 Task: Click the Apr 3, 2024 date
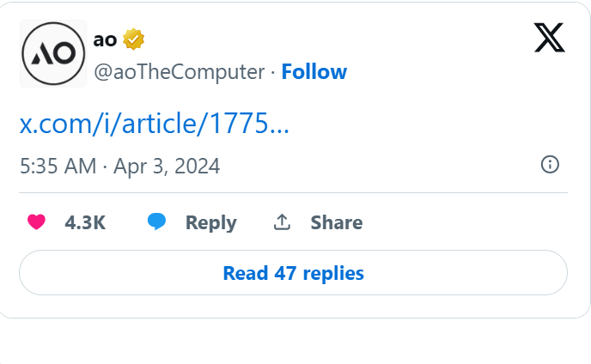(x=167, y=166)
